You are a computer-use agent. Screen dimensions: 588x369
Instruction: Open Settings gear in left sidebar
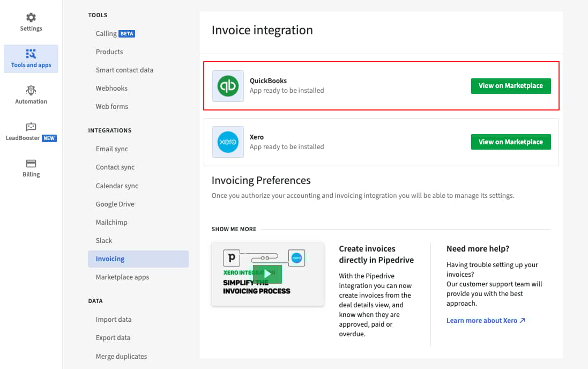tap(31, 18)
